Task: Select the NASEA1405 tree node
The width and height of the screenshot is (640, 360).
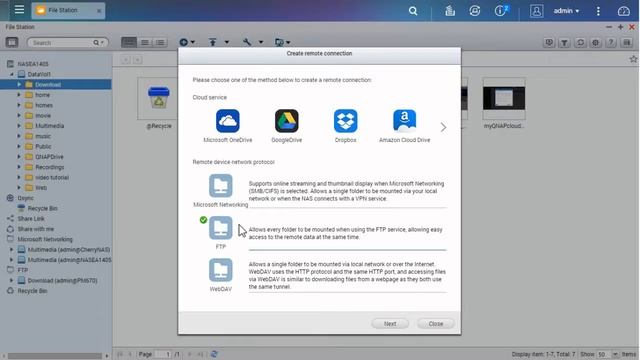Action: (x=33, y=64)
